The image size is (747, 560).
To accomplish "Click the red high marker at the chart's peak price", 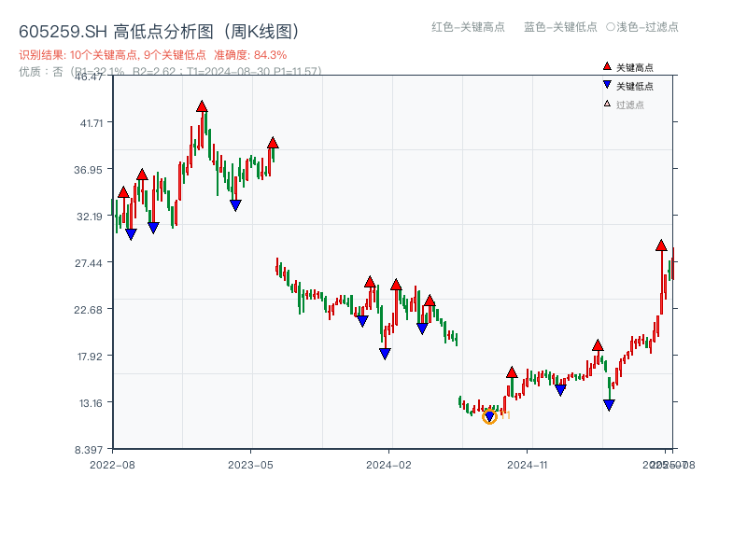I will pyautogui.click(x=202, y=106).
